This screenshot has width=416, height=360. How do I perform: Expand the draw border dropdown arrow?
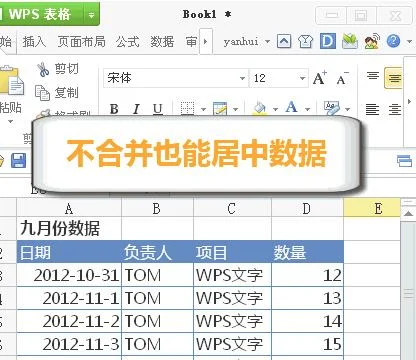click(x=236, y=109)
